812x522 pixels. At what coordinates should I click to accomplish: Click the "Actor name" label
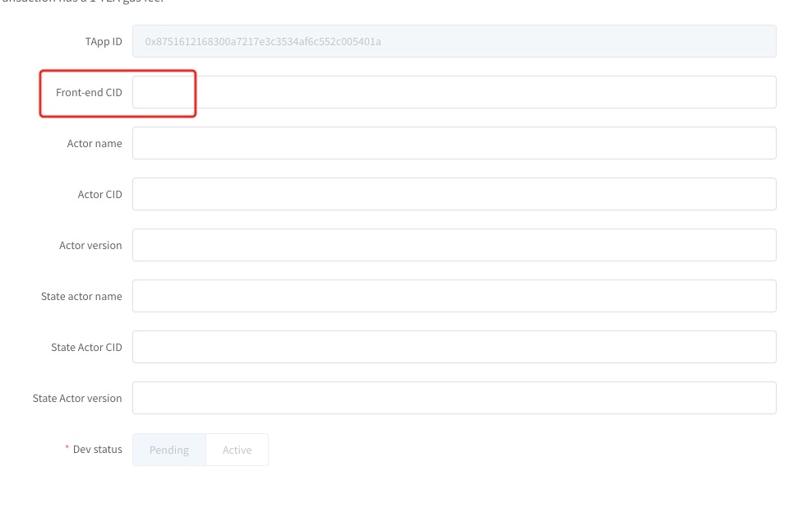pos(95,144)
